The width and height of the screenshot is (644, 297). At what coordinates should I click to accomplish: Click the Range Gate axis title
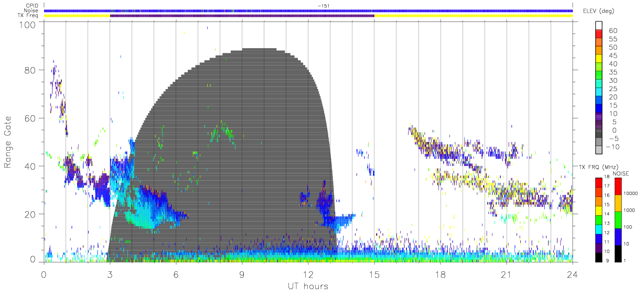[8, 142]
